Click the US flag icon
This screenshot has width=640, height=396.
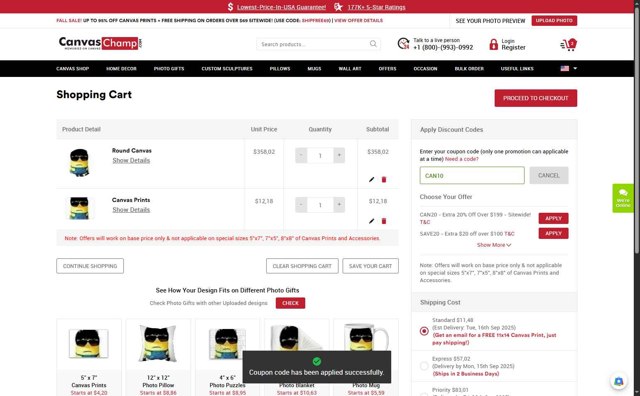[x=564, y=69]
